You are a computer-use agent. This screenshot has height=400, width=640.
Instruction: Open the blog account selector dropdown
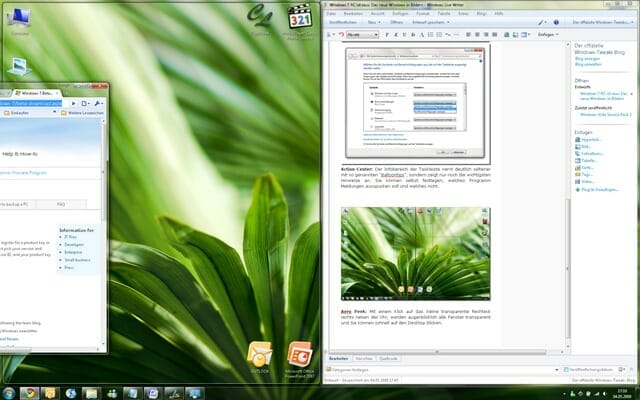point(603,21)
